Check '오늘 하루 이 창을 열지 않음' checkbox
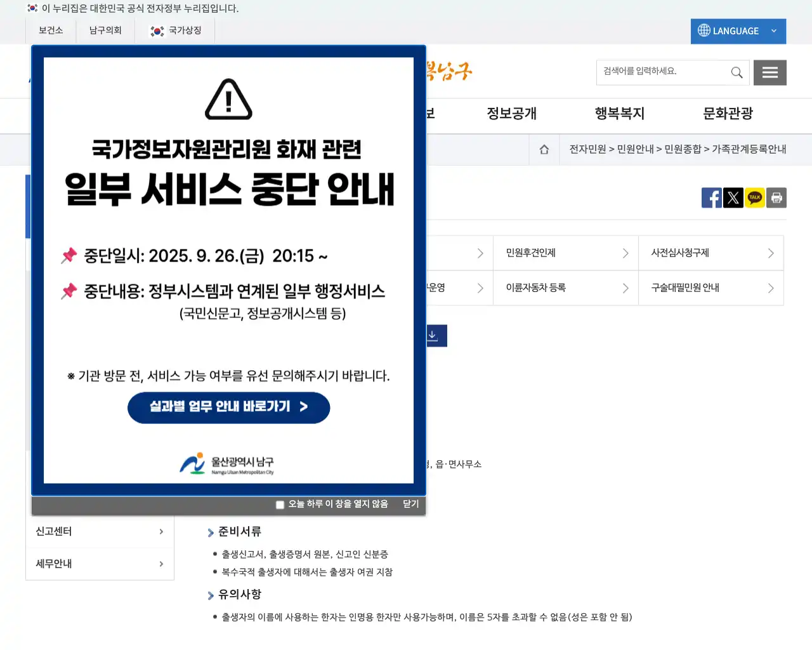The height and width of the screenshot is (650, 812). pyautogui.click(x=280, y=505)
